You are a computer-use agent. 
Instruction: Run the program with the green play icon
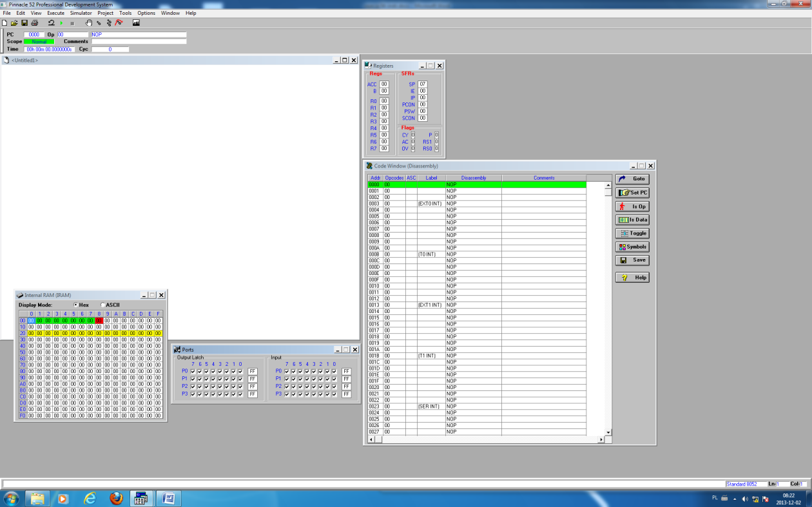(x=61, y=23)
